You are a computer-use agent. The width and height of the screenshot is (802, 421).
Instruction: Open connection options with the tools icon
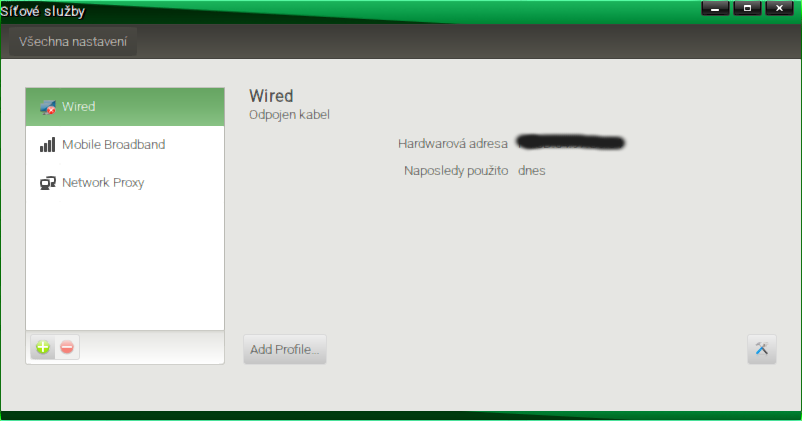762,349
